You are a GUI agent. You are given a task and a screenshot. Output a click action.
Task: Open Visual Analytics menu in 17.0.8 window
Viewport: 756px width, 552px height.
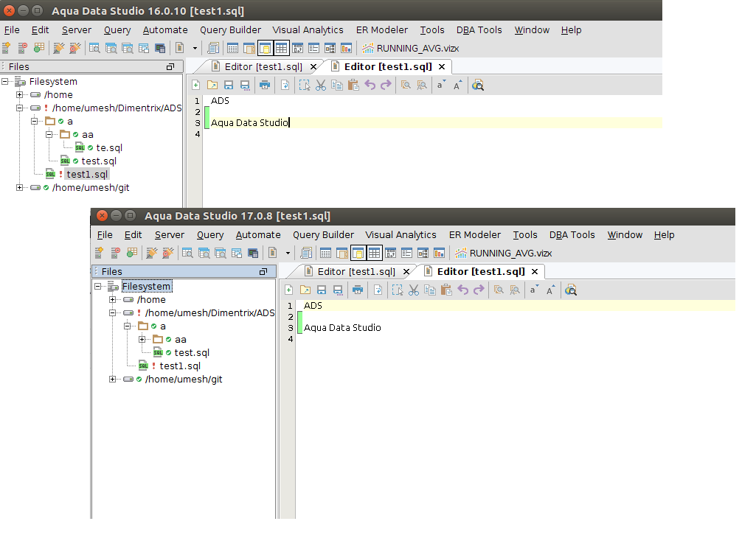coord(400,234)
